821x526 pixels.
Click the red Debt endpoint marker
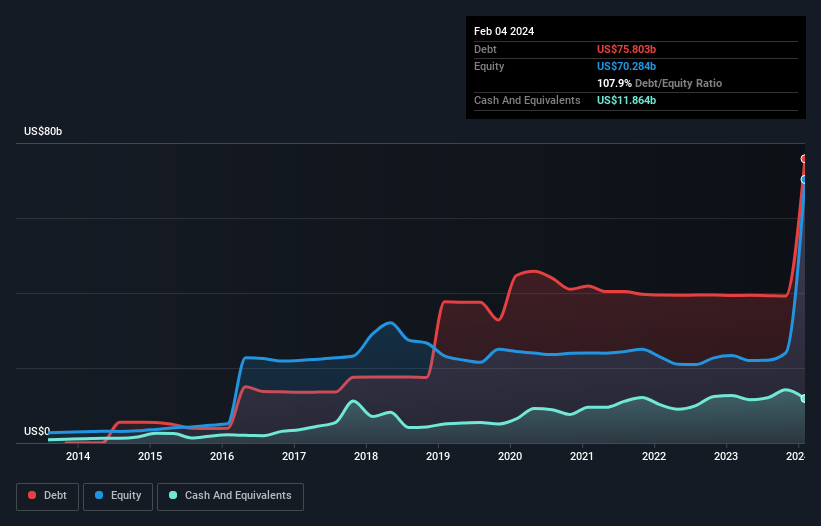coord(804,159)
